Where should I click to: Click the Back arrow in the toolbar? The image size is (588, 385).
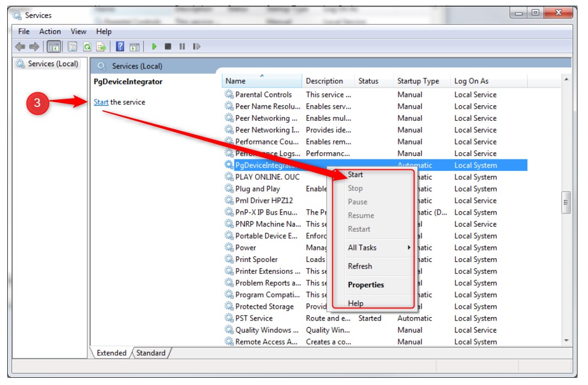click(20, 47)
